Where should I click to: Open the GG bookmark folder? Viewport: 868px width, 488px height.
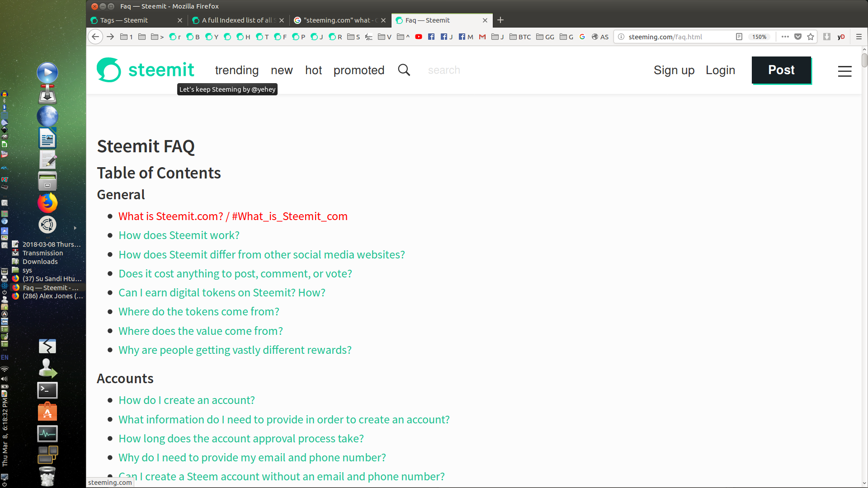click(x=545, y=37)
